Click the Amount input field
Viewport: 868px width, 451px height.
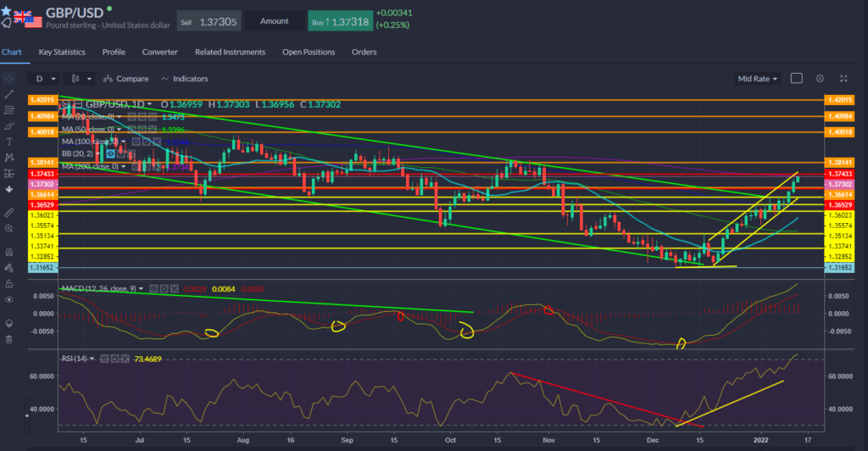tap(275, 21)
